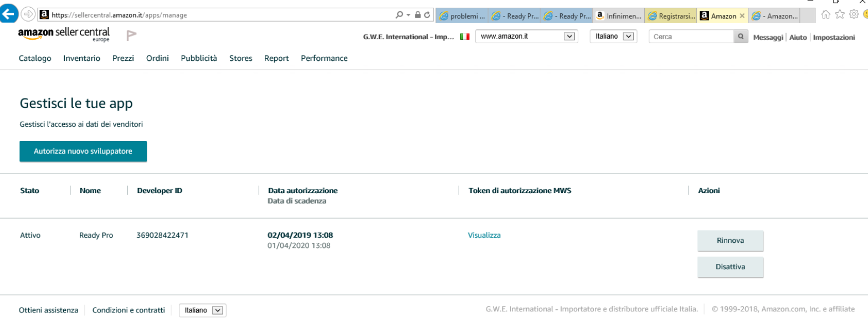
Task: Open the Messaggi link
Action: click(768, 37)
